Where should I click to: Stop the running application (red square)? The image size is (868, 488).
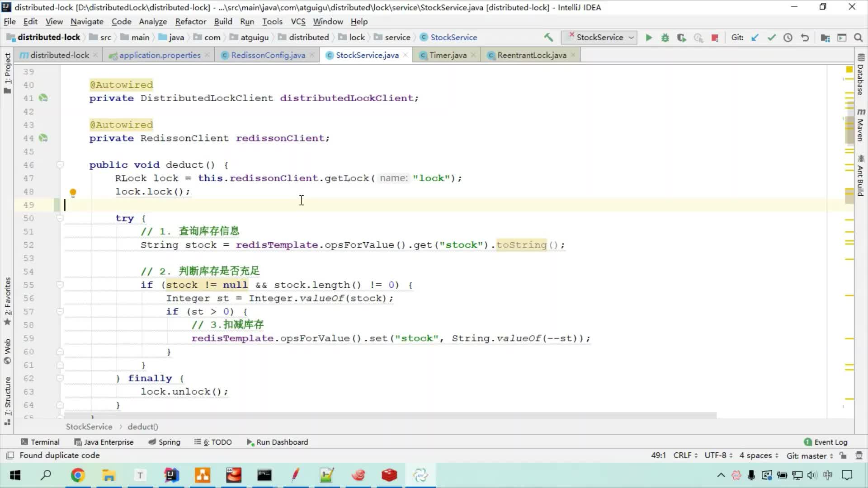(x=715, y=38)
